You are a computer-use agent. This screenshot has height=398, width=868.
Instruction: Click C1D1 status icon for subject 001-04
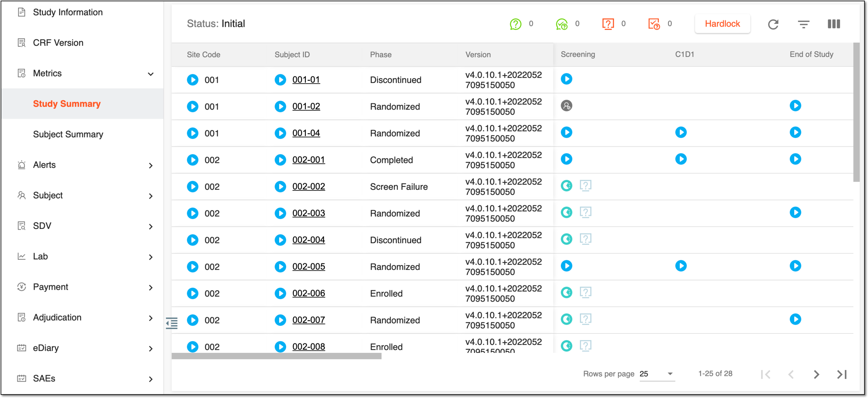pyautogui.click(x=681, y=132)
